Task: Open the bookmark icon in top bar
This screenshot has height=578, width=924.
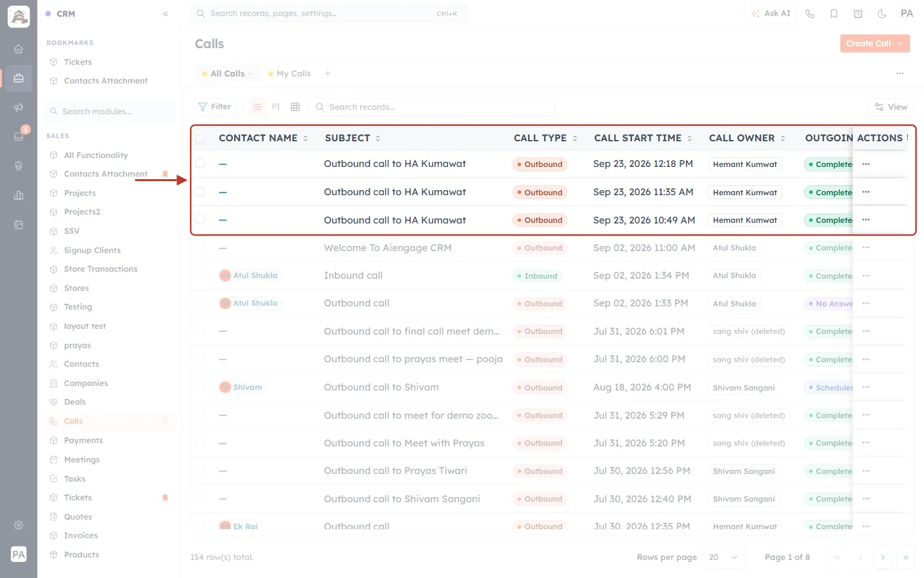Action: pos(834,13)
